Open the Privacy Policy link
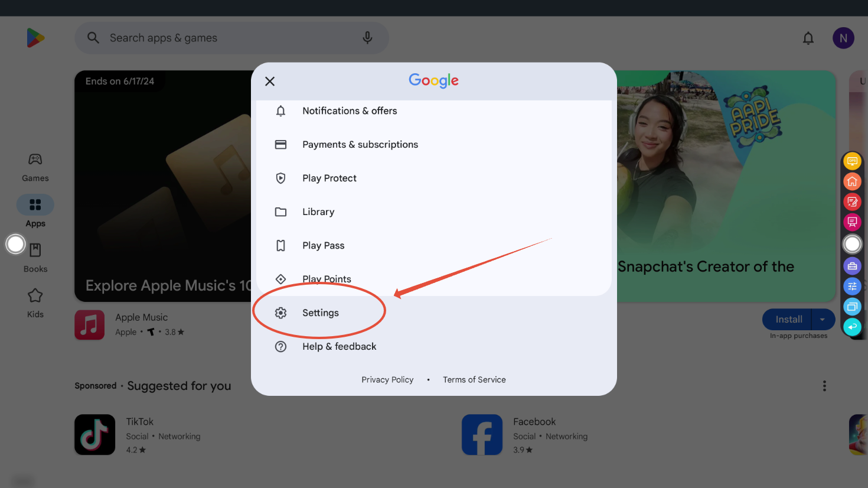 pyautogui.click(x=387, y=380)
